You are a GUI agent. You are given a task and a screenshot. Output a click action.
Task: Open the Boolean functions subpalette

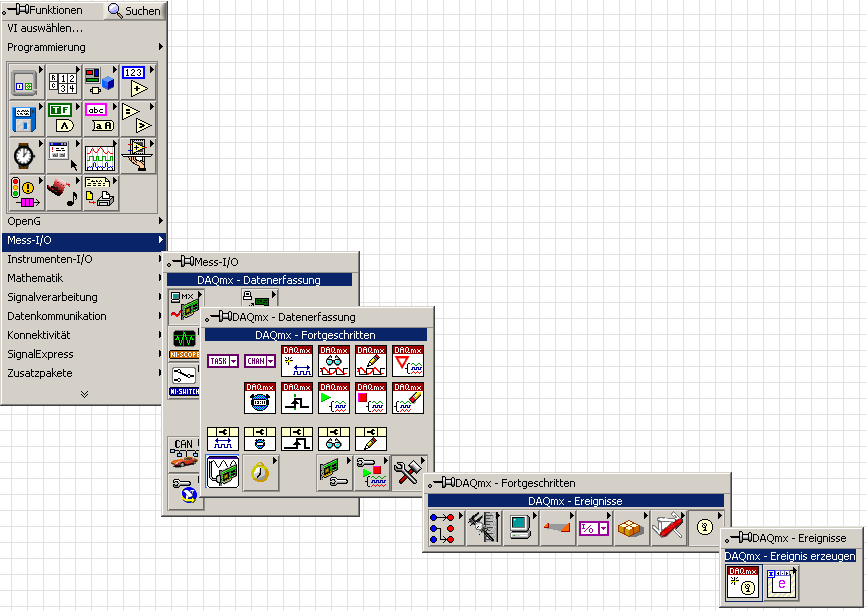point(63,119)
